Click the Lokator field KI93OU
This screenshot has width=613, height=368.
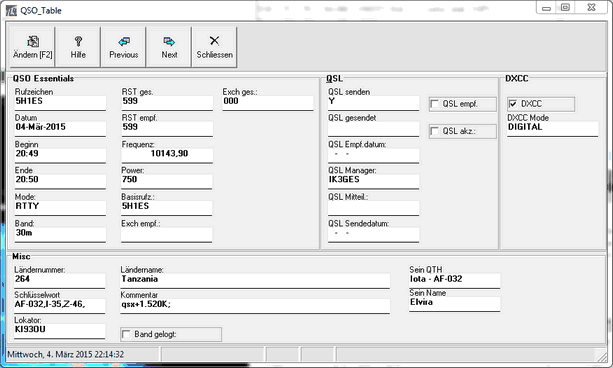click(x=60, y=331)
